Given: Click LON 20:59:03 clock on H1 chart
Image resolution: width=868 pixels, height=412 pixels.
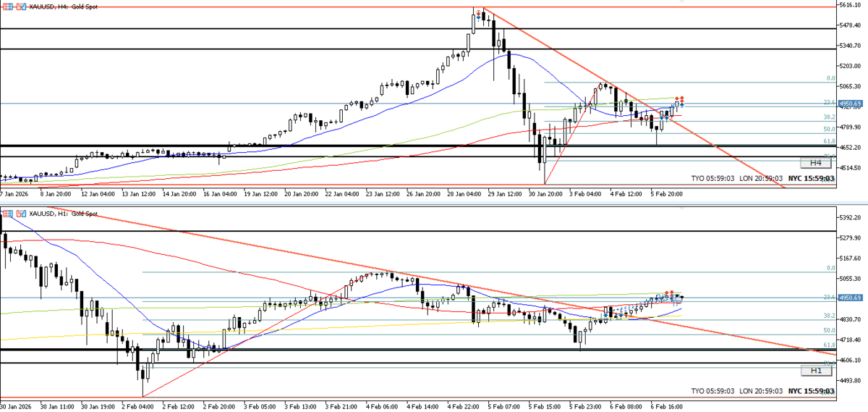Looking at the screenshot, I should coord(760,391).
